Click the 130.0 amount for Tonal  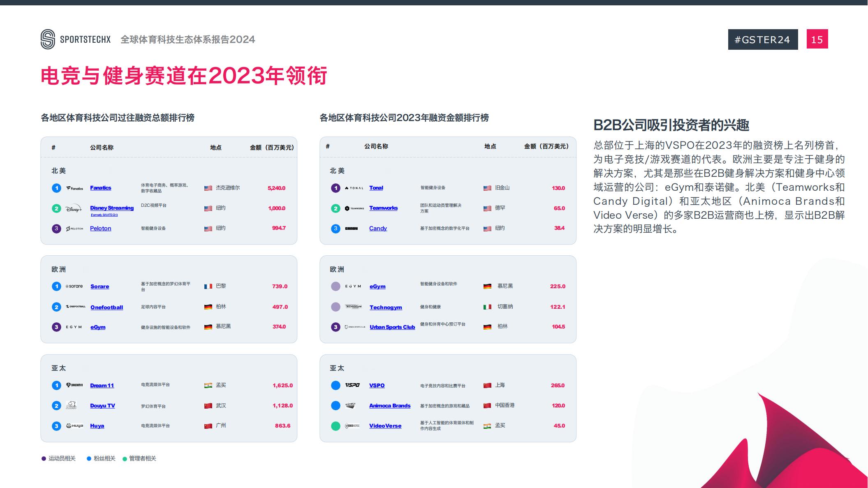pos(558,188)
